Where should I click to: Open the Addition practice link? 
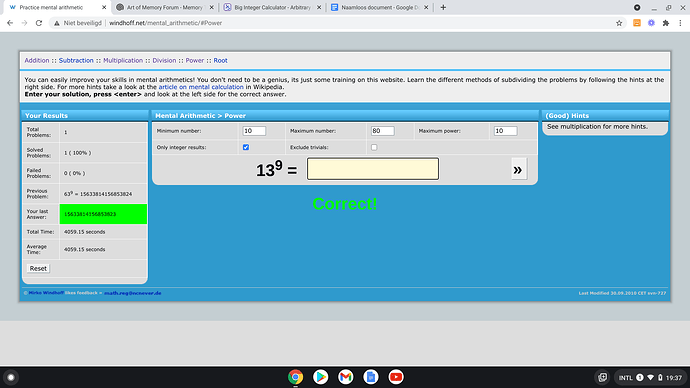coord(37,60)
